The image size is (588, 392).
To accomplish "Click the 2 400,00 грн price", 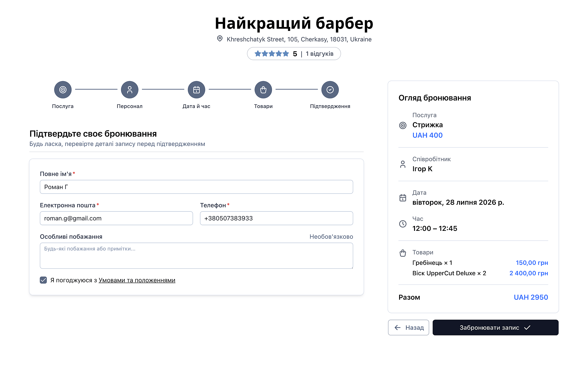I will point(528,273).
